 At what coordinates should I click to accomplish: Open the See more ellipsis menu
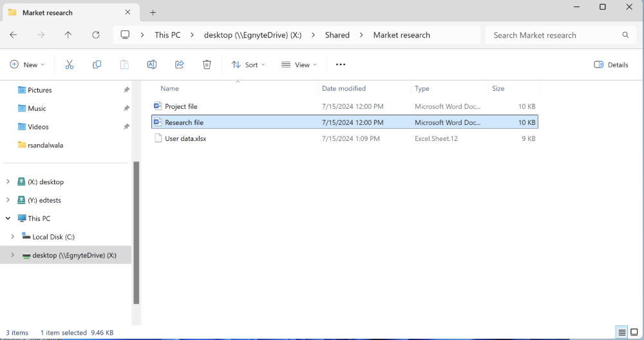341,64
